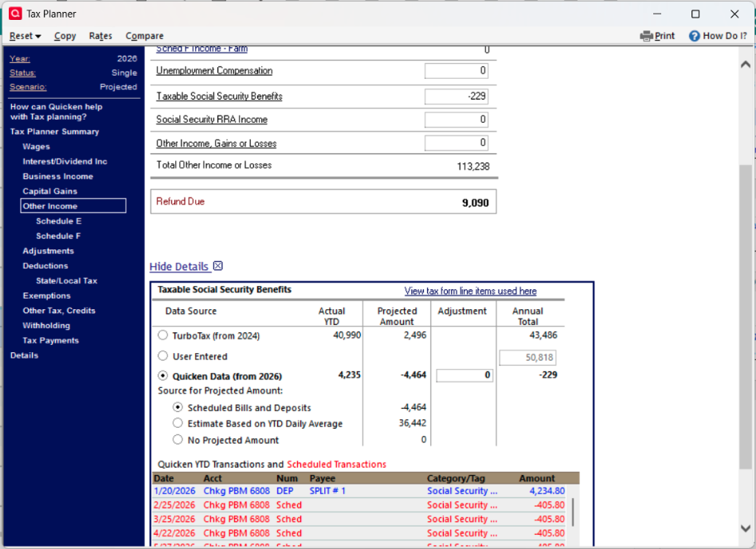The height and width of the screenshot is (549, 756).
Task: Click the main vertical scrollbar thumb
Action: click(746, 316)
